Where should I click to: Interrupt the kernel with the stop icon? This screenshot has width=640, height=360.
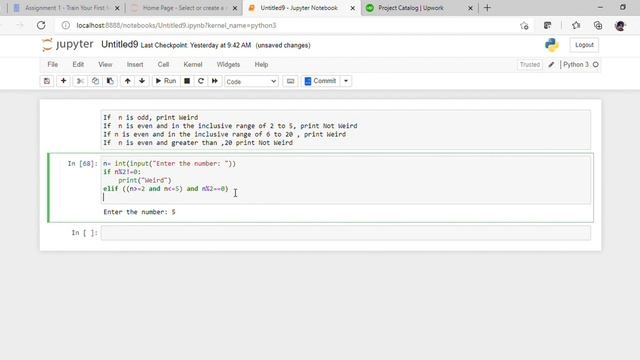click(187, 81)
